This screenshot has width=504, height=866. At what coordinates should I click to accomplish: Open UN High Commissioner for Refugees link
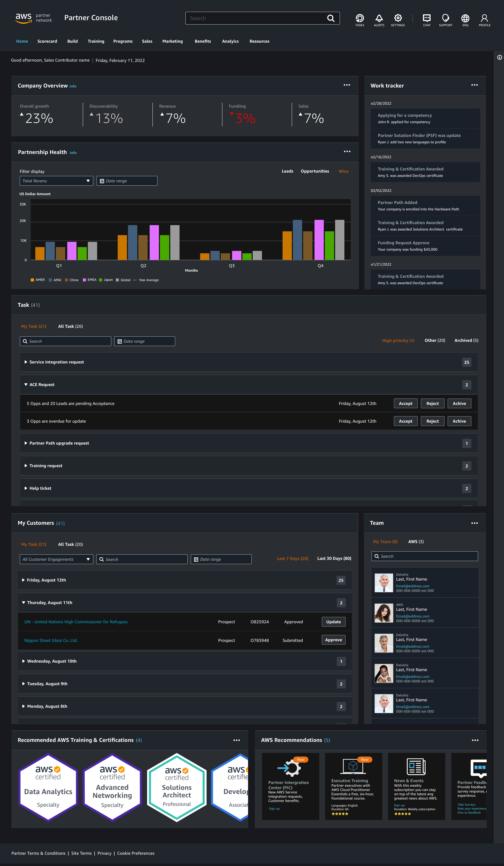coord(76,622)
